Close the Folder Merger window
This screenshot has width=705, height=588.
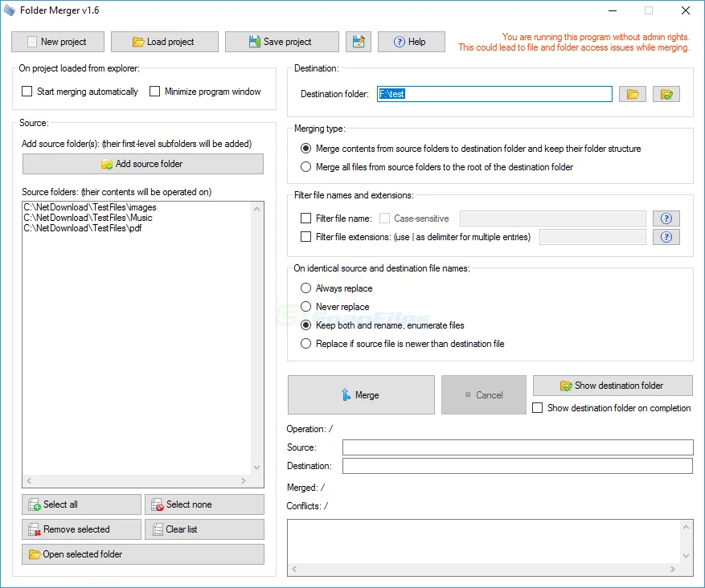pos(685,10)
